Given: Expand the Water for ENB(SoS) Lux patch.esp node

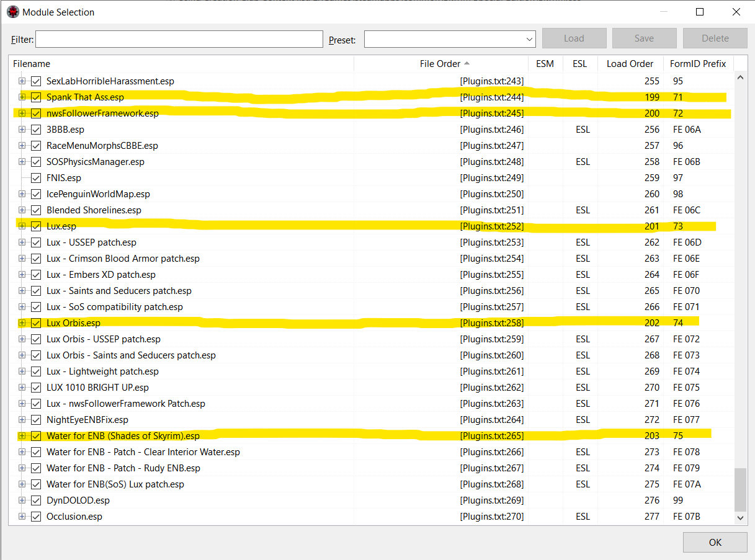Looking at the screenshot, I should pos(22,484).
